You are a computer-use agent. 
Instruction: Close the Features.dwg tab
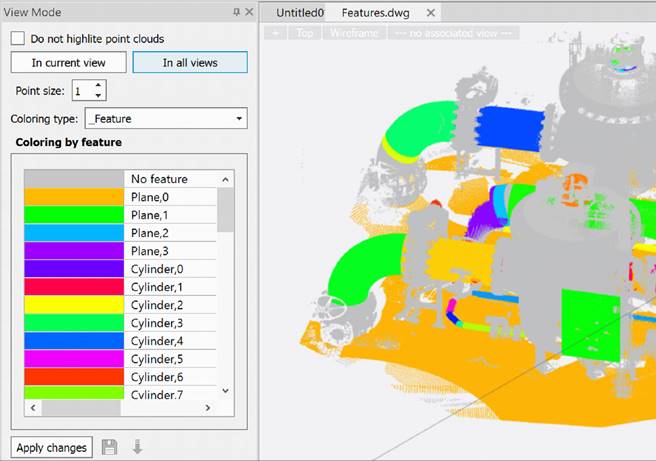click(x=430, y=13)
